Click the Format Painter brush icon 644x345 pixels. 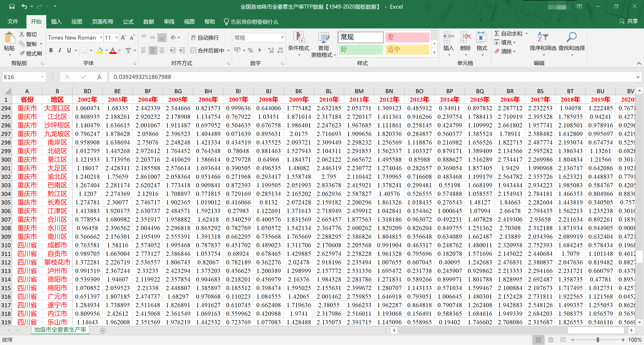pyautogui.click(x=22, y=54)
